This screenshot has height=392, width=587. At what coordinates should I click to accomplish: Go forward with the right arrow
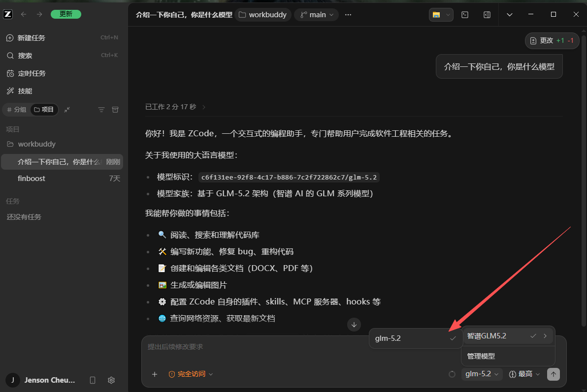39,14
